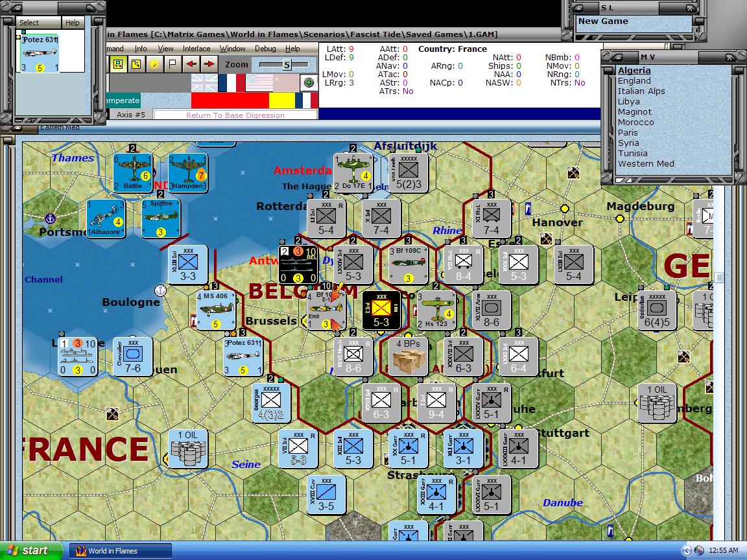
Task: Toggle the unit-on-map display toolbar button
Action: click(x=118, y=64)
